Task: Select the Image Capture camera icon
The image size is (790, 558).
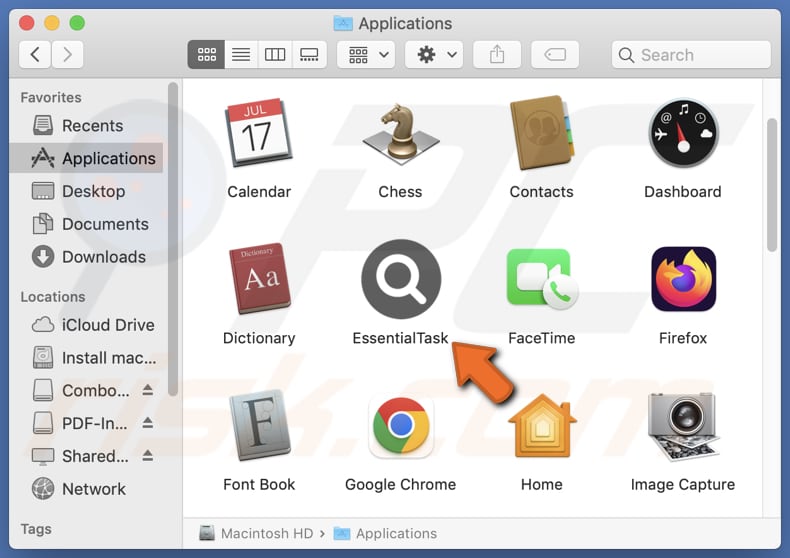Action: [x=684, y=426]
